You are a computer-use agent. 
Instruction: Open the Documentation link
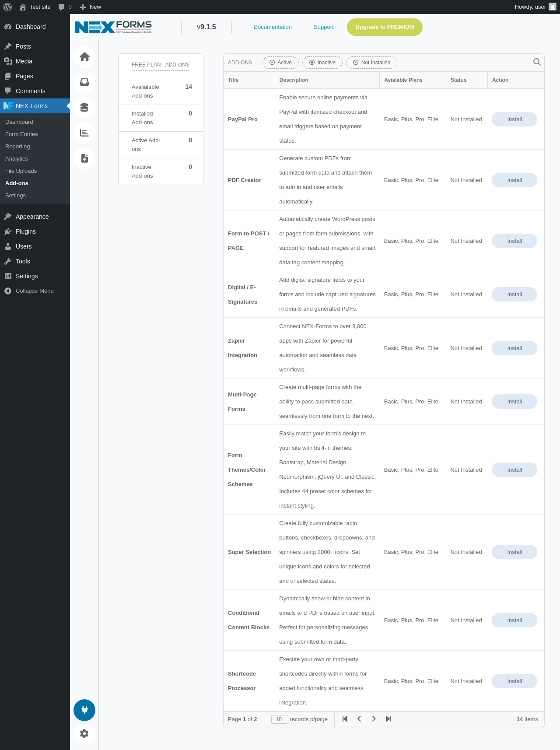click(x=273, y=27)
